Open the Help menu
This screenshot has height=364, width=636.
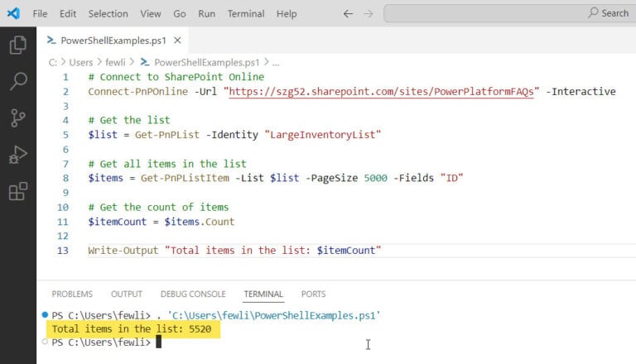[x=287, y=14]
